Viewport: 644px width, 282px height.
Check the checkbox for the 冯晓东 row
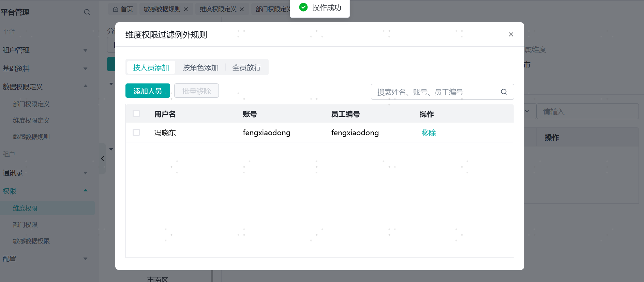pos(136,132)
